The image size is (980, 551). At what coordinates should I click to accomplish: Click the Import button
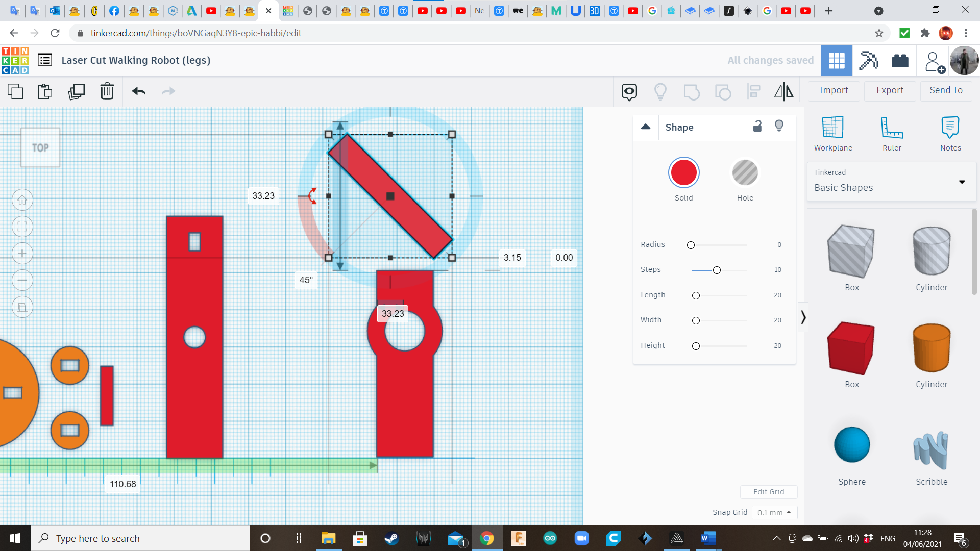click(834, 90)
